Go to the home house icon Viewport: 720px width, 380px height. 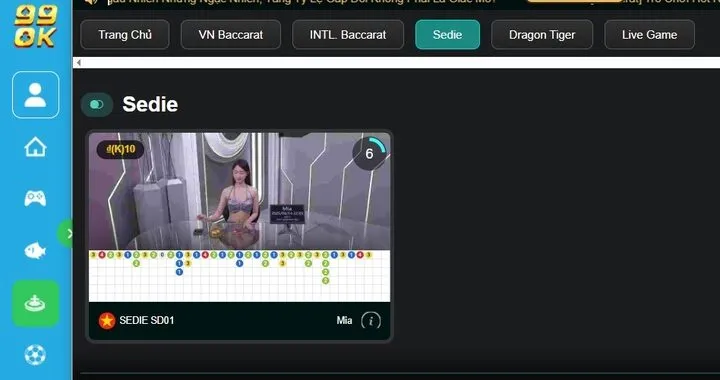tap(35, 147)
